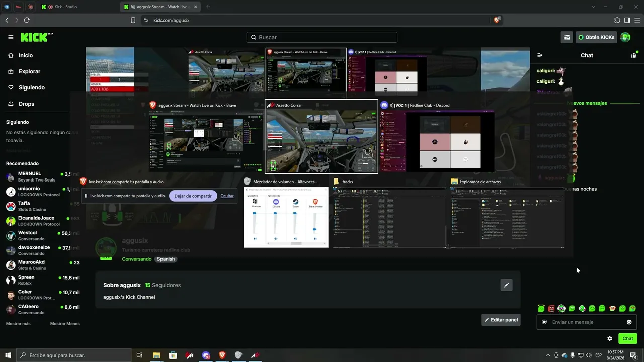Open Microsoft Store from the taskbar
The image size is (644, 362).
point(173,355)
